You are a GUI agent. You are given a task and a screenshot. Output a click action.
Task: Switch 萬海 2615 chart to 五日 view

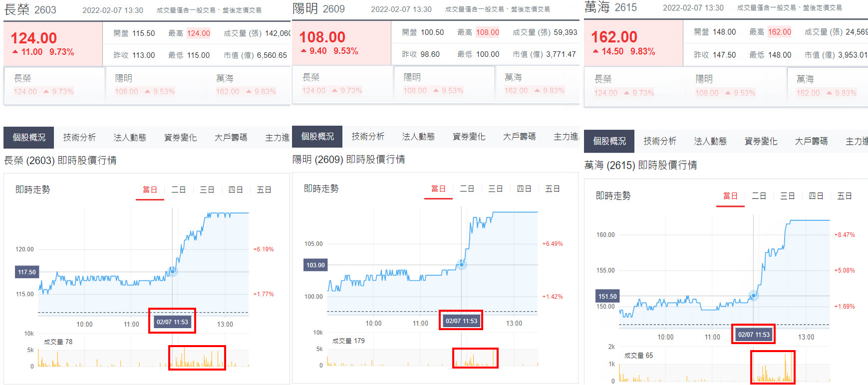pos(844,196)
